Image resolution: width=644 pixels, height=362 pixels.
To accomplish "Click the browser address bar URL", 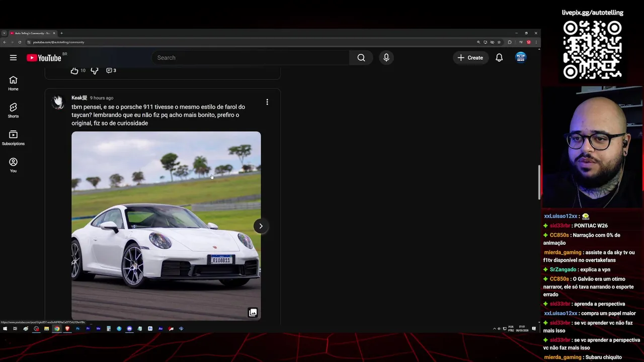I will coord(58,42).
